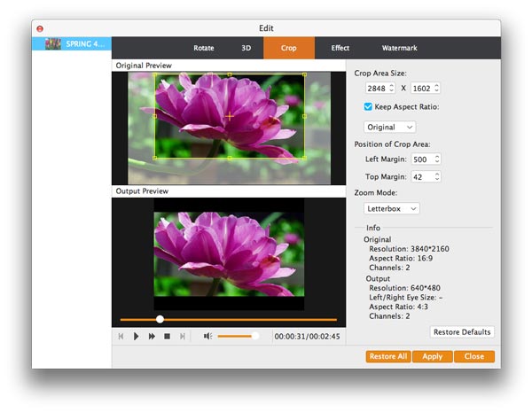532x412 pixels.
Task: Jump to the previous frame with skip-back icon
Action: [x=121, y=336]
